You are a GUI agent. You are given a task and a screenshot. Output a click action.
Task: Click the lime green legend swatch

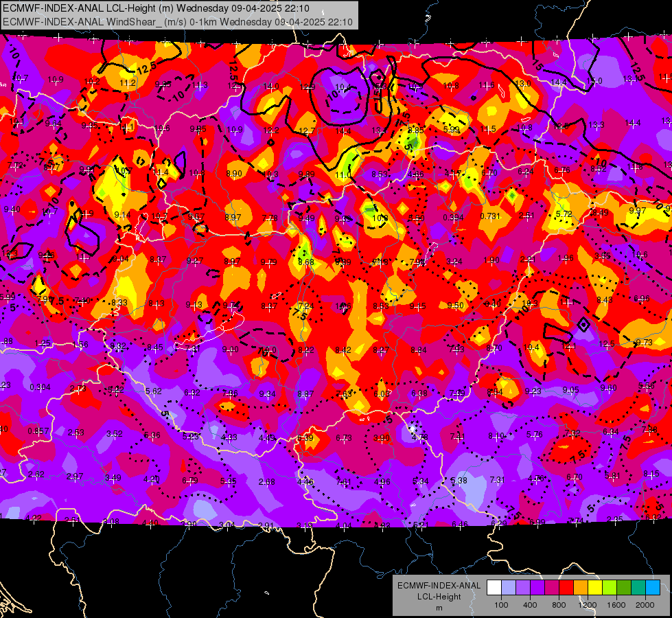click(610, 588)
